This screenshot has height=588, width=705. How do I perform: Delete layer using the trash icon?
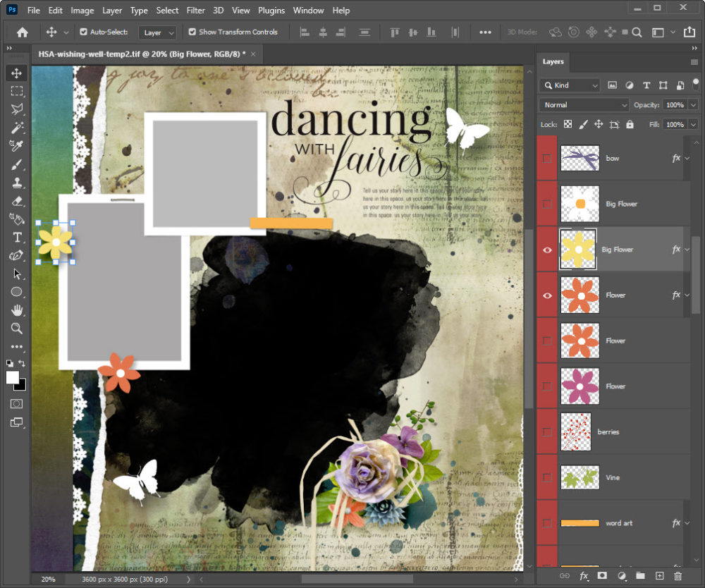tap(678, 576)
